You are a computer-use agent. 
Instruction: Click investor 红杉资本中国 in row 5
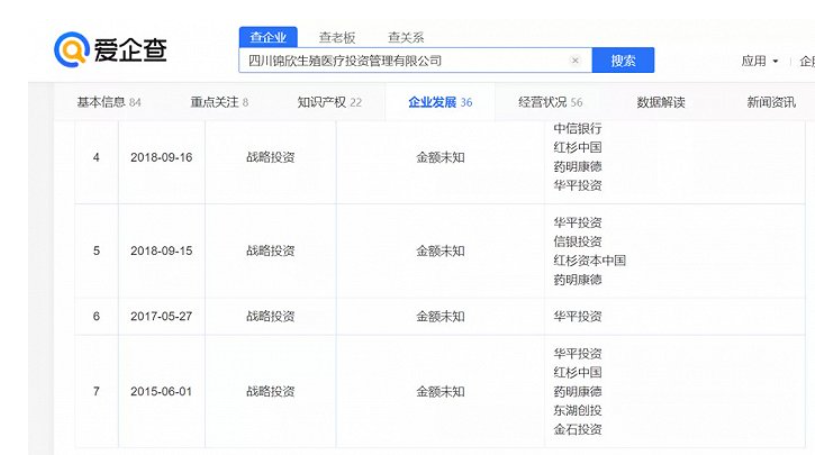(x=590, y=260)
